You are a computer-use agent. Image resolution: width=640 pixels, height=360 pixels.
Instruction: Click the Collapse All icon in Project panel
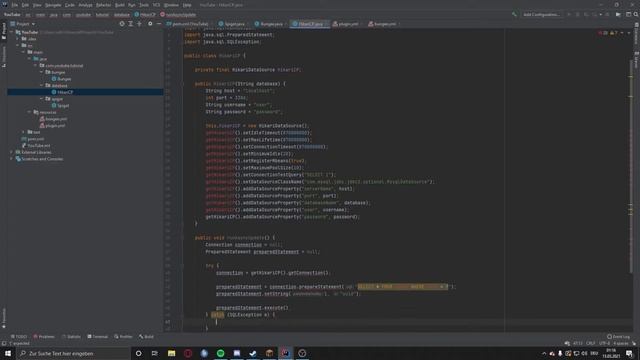139,24
